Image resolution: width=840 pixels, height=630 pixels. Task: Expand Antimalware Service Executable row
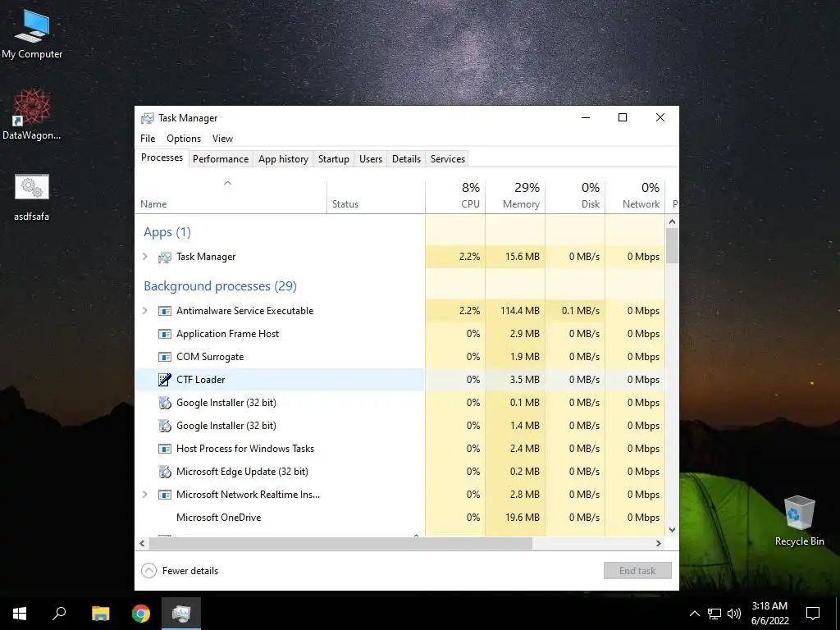click(144, 311)
